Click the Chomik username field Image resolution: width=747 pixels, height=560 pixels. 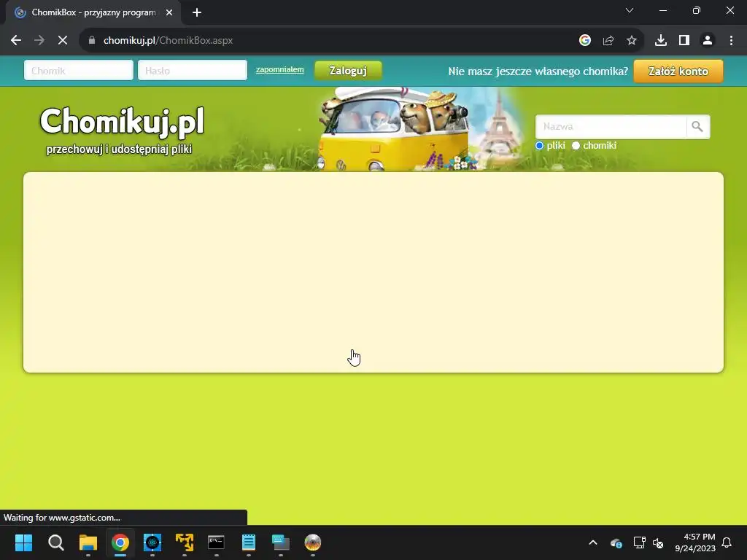pyautogui.click(x=79, y=71)
